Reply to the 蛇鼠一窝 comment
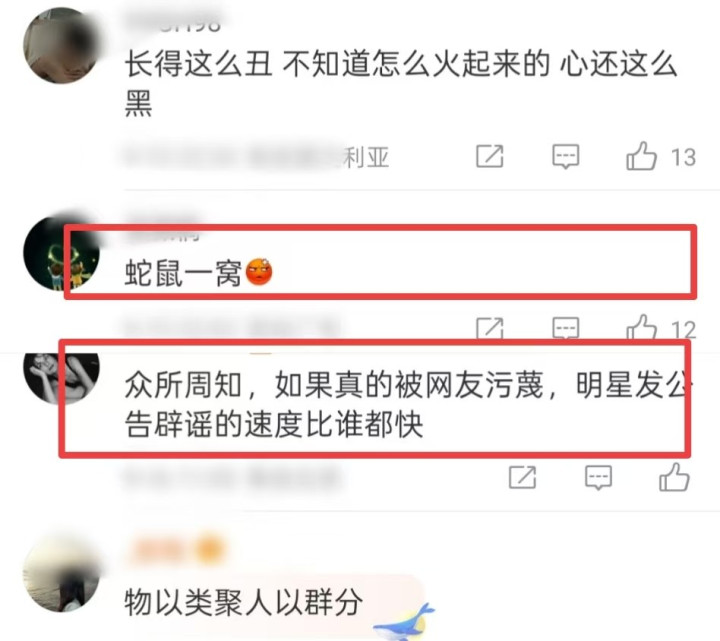Screen dimensions: 720x641 (565, 328)
